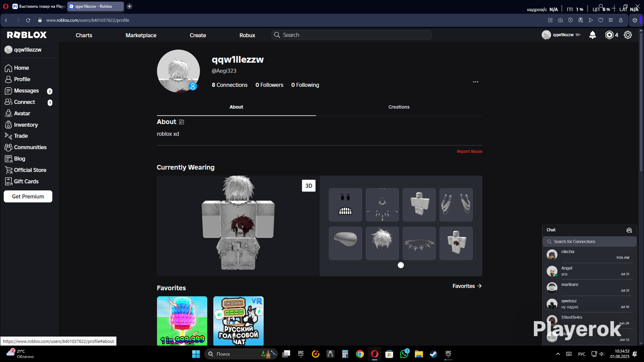
Task: Show hidden system tray icons
Action: click(x=558, y=354)
